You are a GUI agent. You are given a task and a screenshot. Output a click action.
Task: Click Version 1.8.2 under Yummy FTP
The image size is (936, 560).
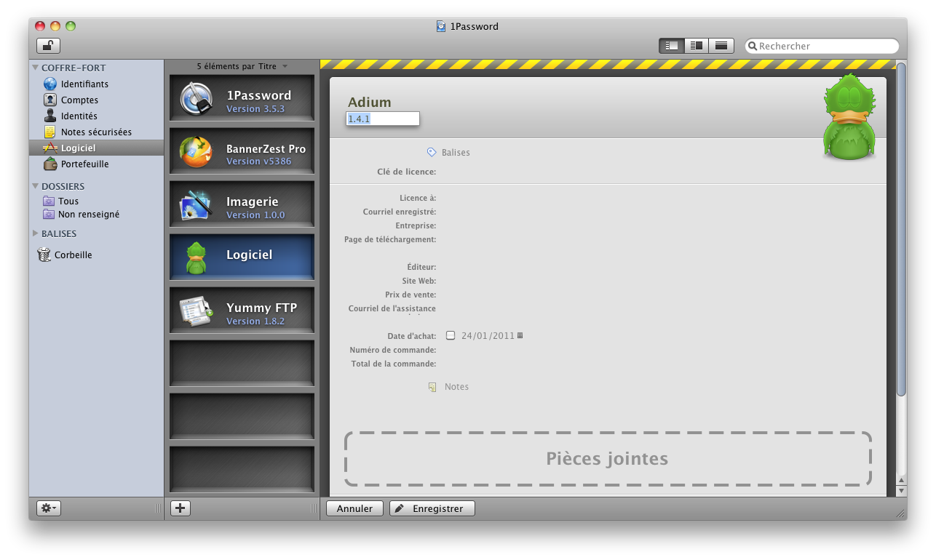[255, 321]
